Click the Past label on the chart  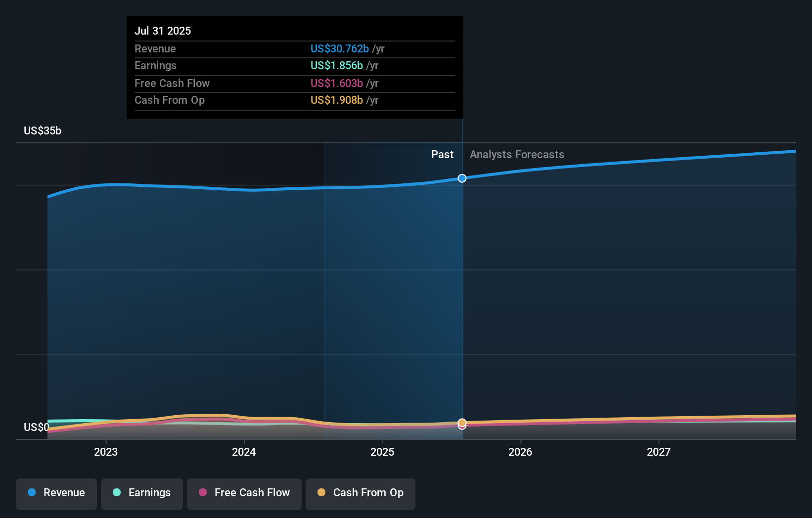pyautogui.click(x=442, y=155)
